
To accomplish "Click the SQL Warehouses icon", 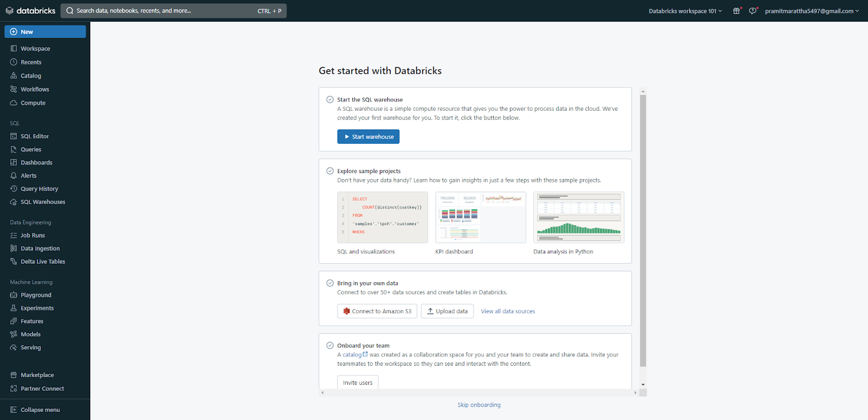I will pos(14,202).
